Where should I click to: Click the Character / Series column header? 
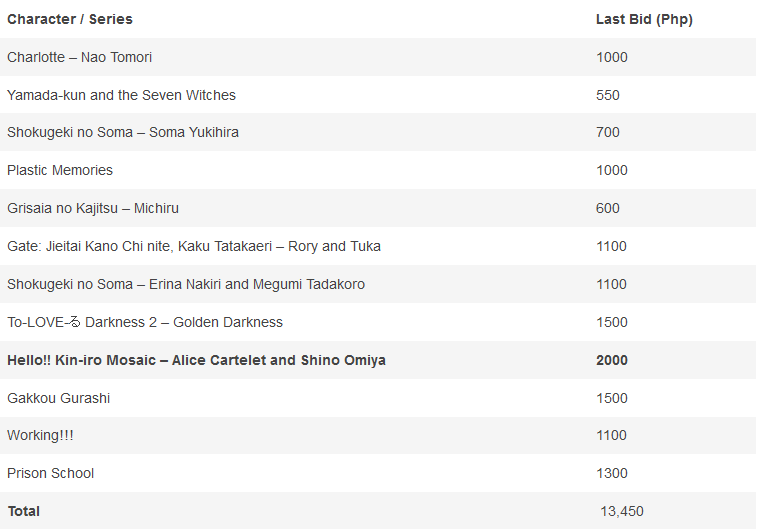pos(70,19)
